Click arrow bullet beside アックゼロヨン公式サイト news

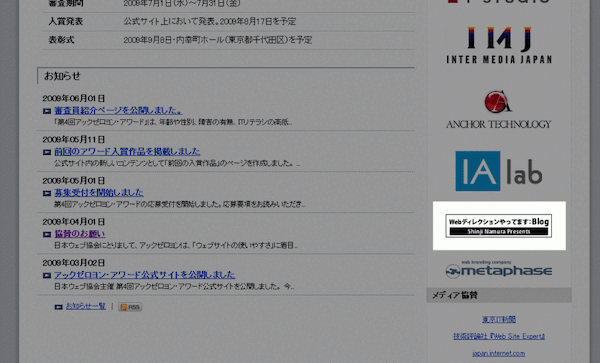(x=47, y=275)
